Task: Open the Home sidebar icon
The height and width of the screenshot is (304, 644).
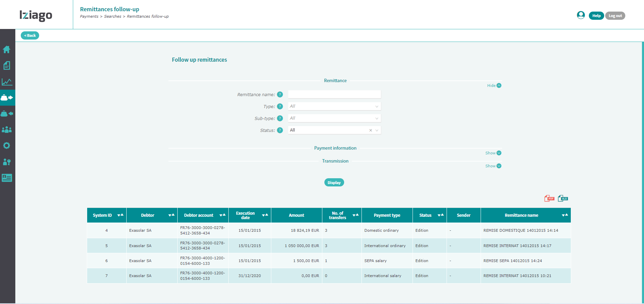Action: pyautogui.click(x=6, y=49)
